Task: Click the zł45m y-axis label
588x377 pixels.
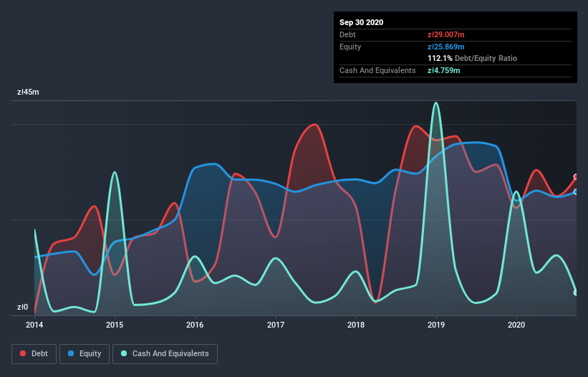Action: point(28,92)
